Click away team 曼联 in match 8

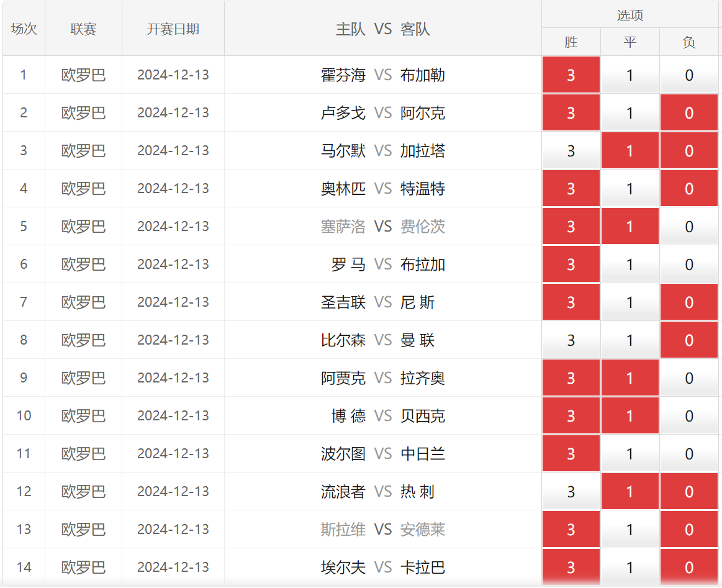(417, 340)
